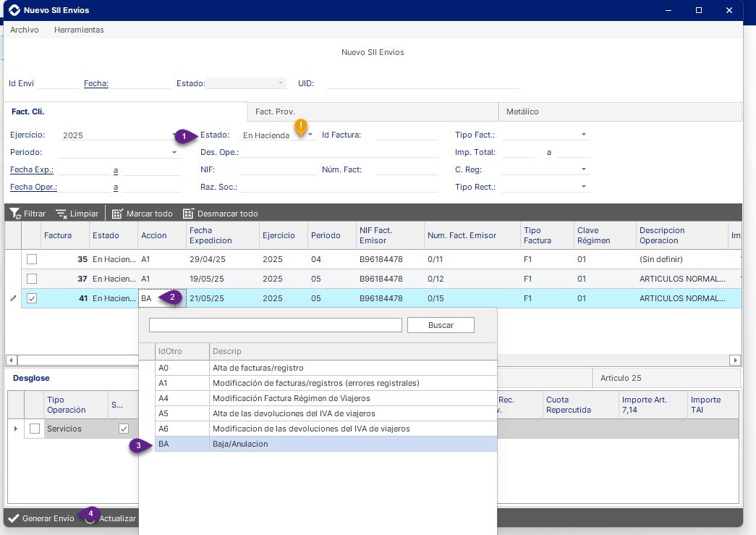The width and height of the screenshot is (756, 535).
Task: Click the Id Factura input field
Action: click(x=407, y=135)
